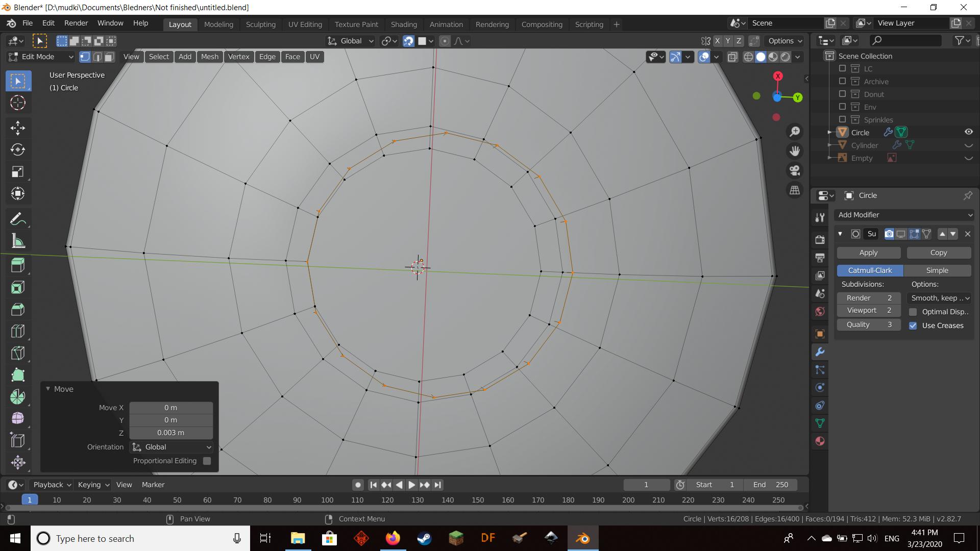Screen dimensions: 980x551
Task: Open the Mesh menu in viewport
Action: click(209, 57)
